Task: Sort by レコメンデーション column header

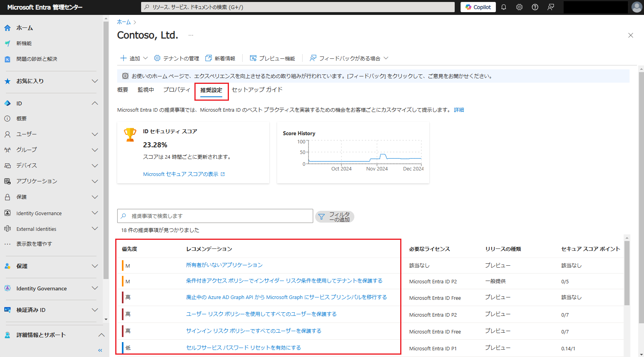Action: coord(209,249)
